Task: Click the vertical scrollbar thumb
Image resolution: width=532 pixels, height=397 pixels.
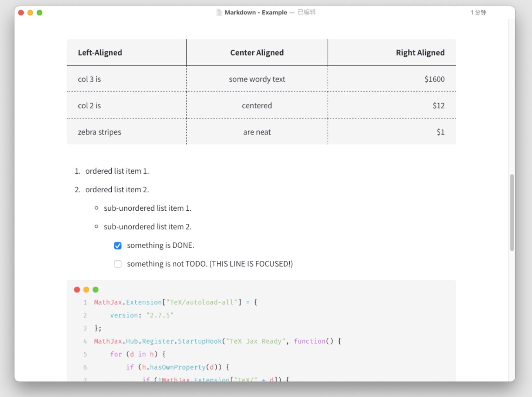Action: click(x=512, y=213)
